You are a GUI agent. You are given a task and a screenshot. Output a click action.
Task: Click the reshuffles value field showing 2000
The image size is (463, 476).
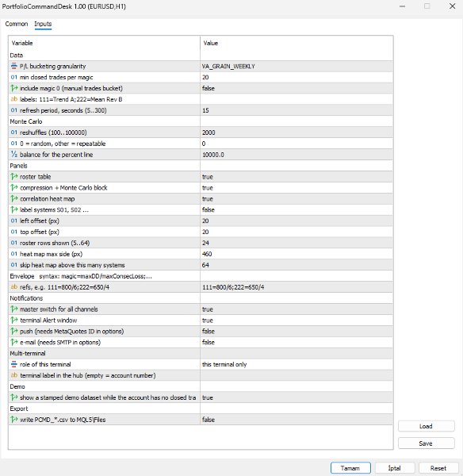[297, 132]
